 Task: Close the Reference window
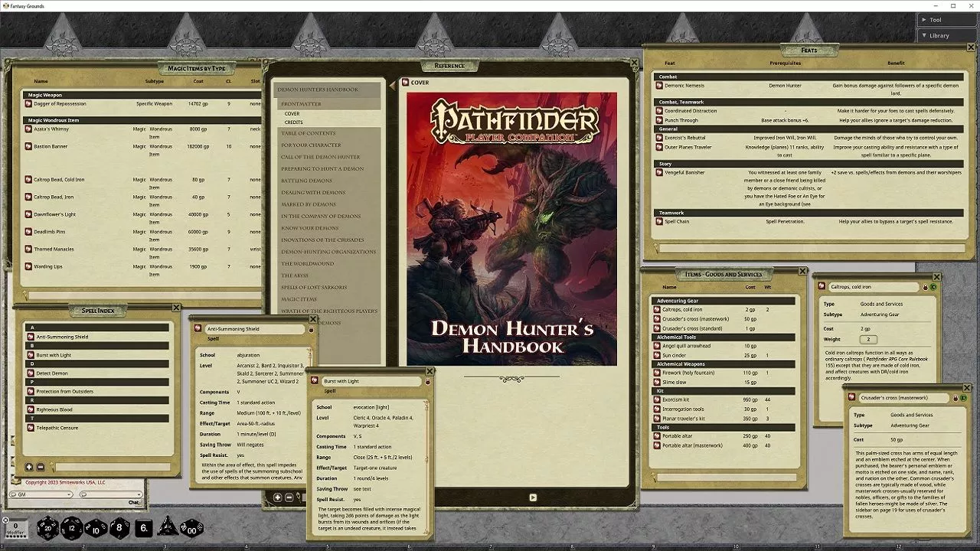(x=634, y=62)
